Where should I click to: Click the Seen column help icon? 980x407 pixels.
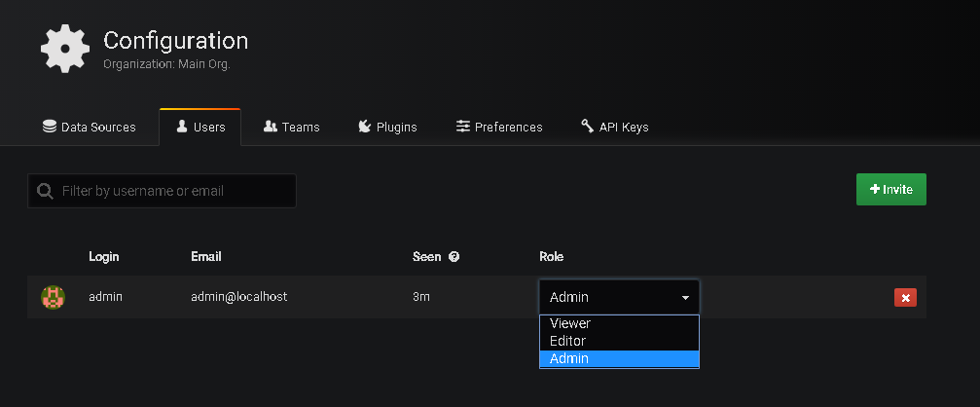(454, 257)
